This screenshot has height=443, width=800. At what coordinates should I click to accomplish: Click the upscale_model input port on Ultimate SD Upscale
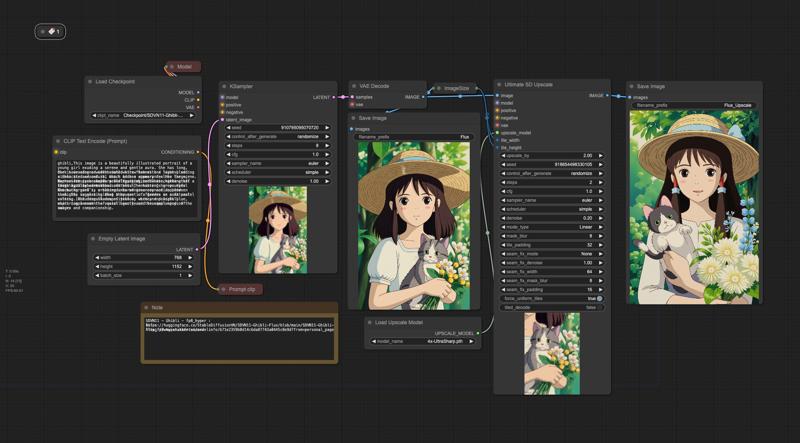(497, 132)
